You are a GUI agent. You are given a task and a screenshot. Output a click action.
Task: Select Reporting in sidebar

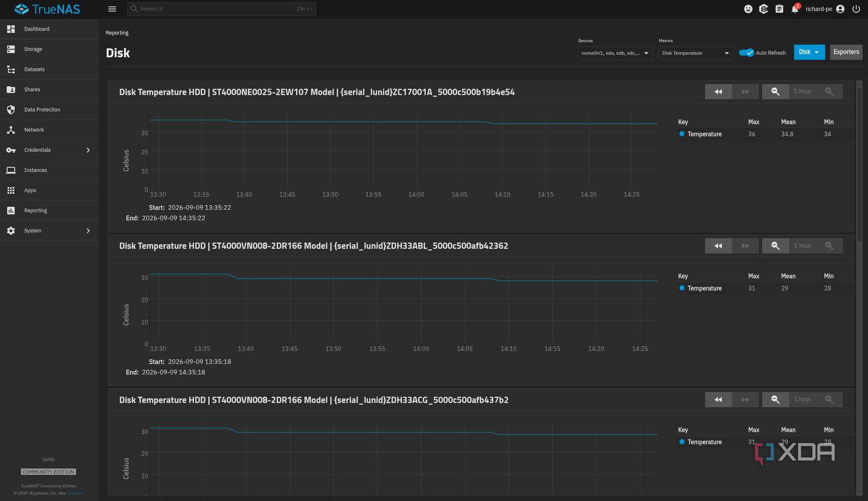(49, 211)
